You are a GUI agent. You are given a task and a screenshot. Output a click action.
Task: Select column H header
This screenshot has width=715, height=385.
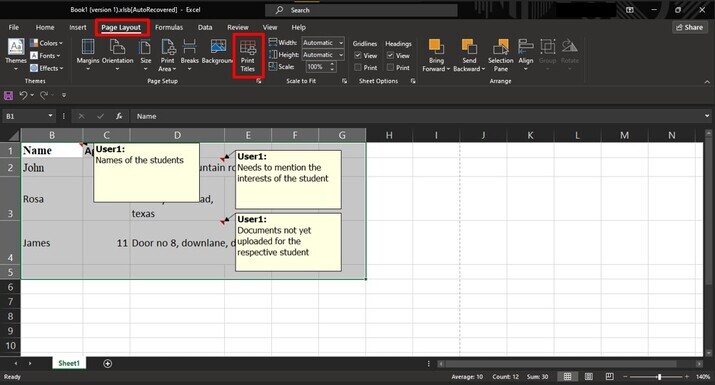pyautogui.click(x=389, y=135)
